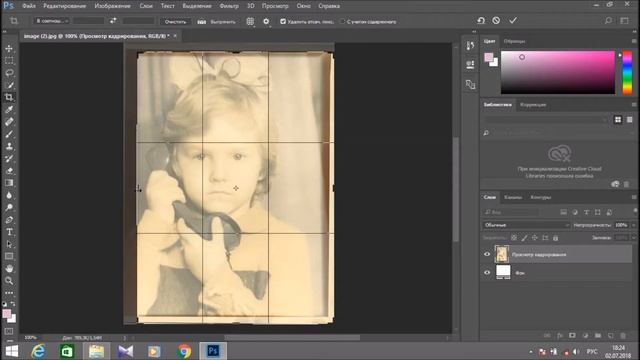Open the History panel icon

470,46
